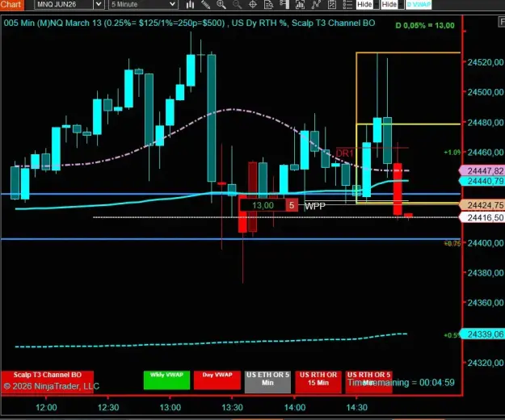505x420 pixels.
Task: Click the © 2026 NinjaTrader, LLC text
Action: 52,386
